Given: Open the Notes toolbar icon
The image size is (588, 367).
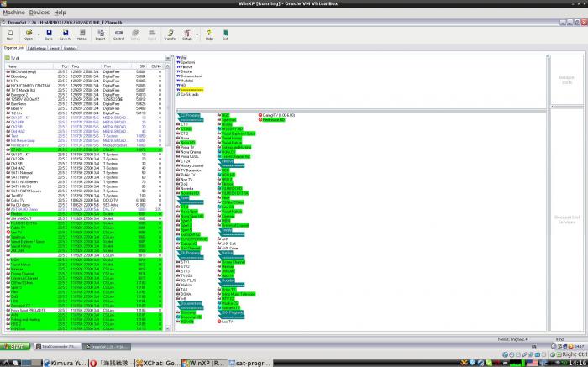Looking at the screenshot, I should (81, 35).
